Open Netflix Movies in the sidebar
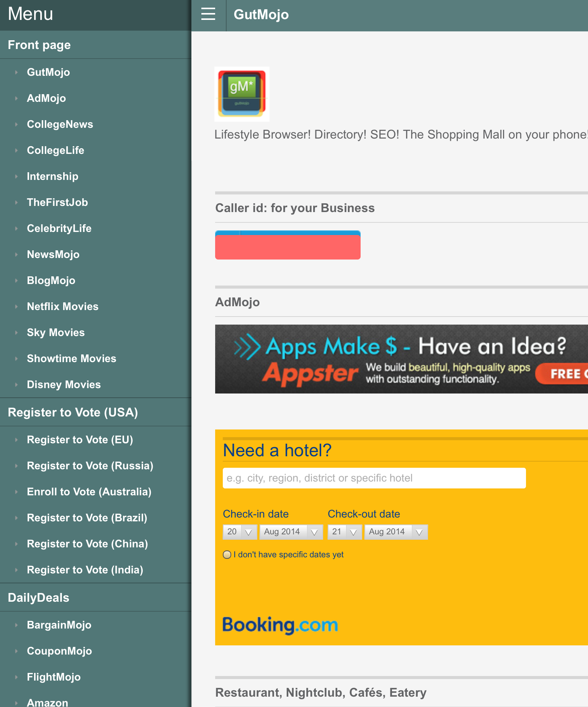The height and width of the screenshot is (707, 588). tap(63, 307)
